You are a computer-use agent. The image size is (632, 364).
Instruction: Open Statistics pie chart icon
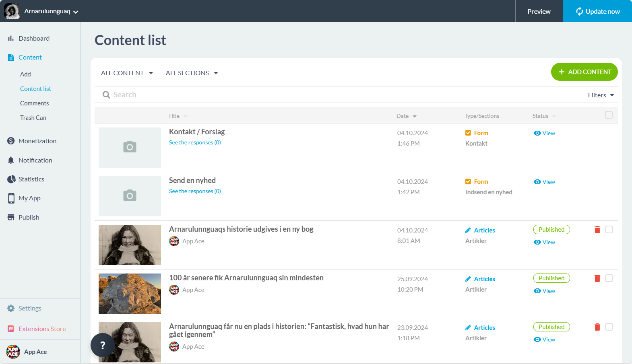pyautogui.click(x=11, y=179)
